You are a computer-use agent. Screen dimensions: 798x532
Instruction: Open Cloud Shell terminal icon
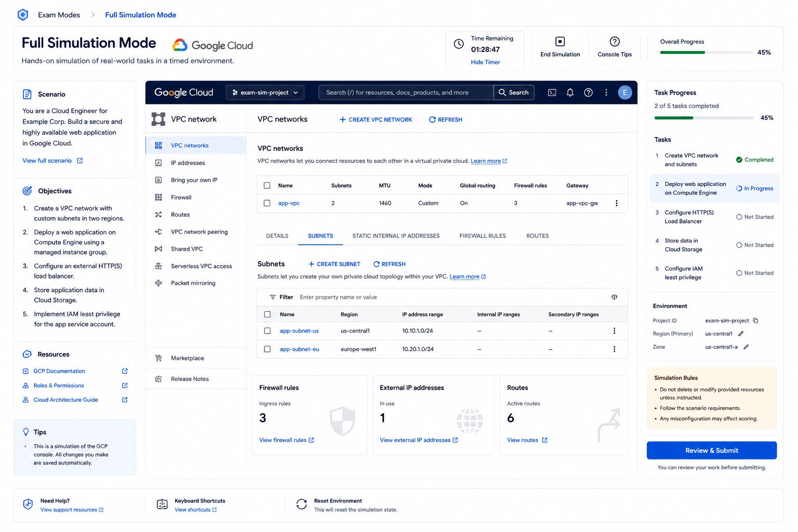click(x=552, y=92)
